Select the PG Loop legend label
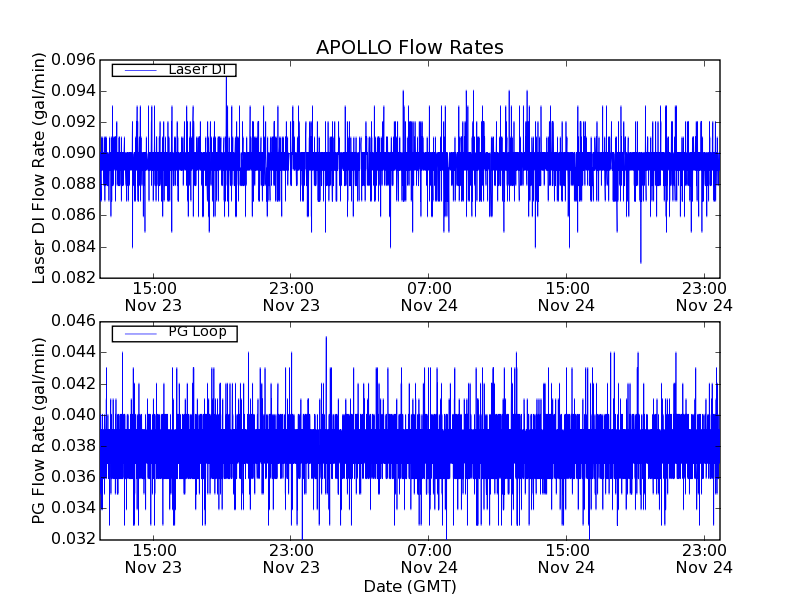The image size is (800, 600). pyautogui.click(x=196, y=332)
